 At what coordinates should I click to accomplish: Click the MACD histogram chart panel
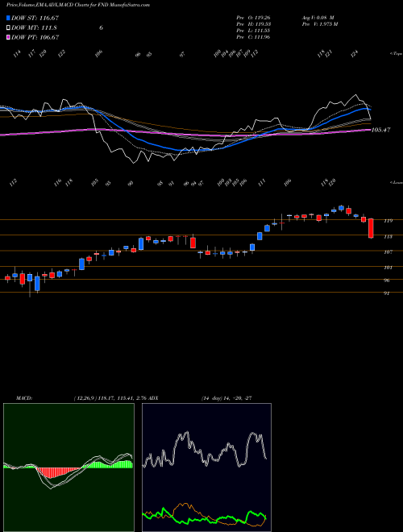[69, 468]
